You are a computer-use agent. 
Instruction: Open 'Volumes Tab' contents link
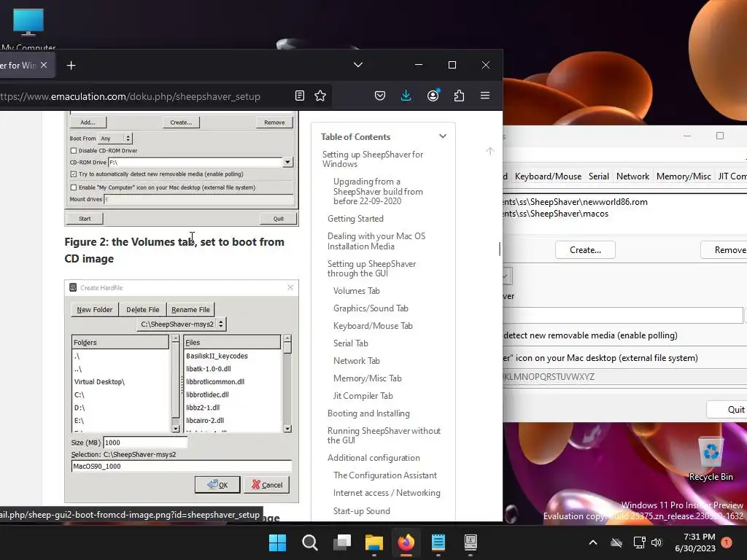click(x=356, y=291)
